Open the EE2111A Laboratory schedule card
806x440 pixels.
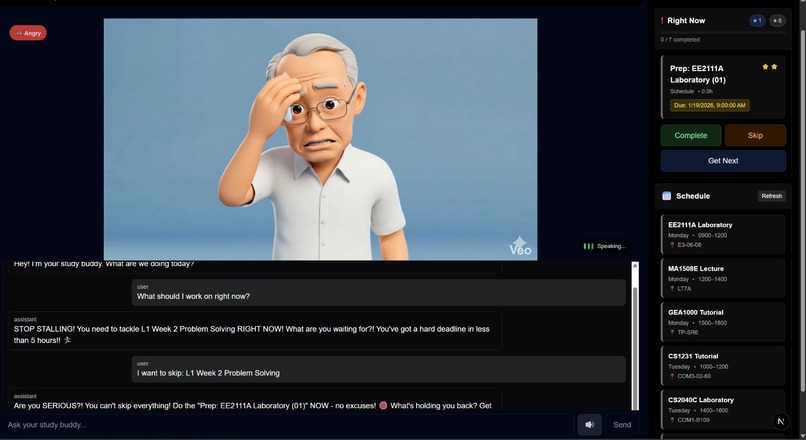[x=723, y=234]
